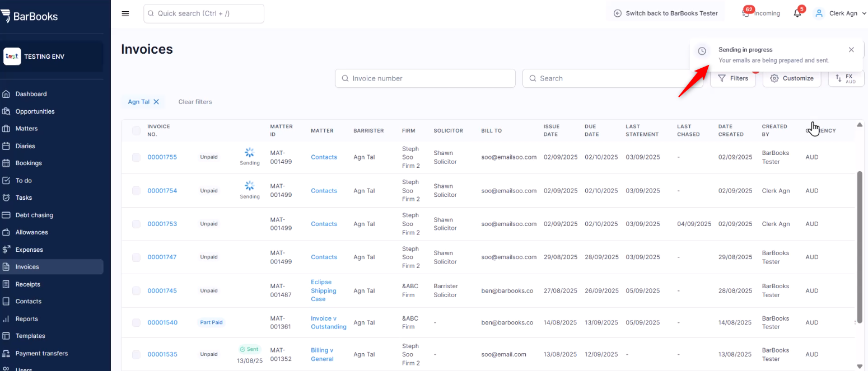Click the Invoice number search field
The height and width of the screenshot is (371, 868).
tap(425, 78)
